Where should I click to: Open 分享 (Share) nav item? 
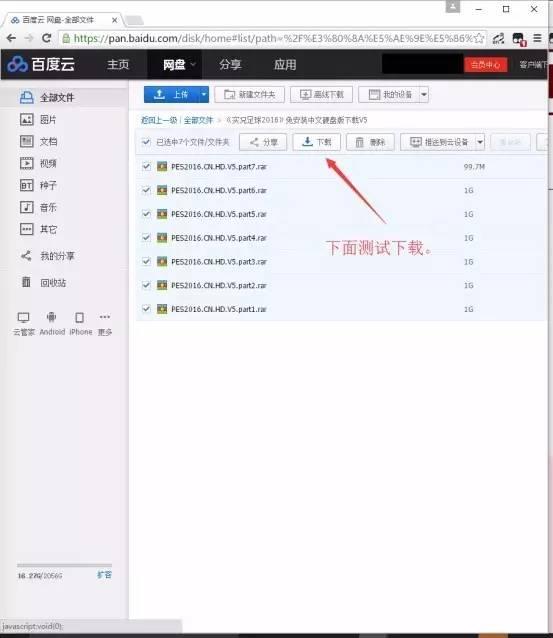click(230, 64)
